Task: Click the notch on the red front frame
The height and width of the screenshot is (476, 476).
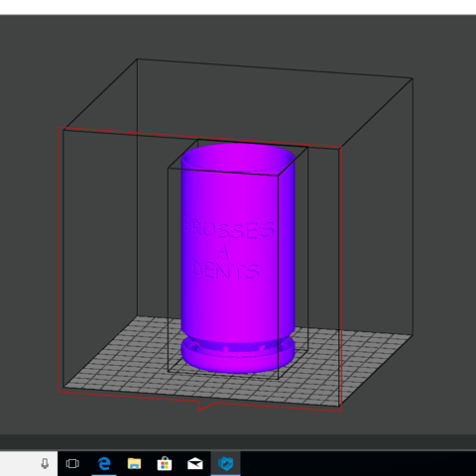Action: tap(207, 406)
